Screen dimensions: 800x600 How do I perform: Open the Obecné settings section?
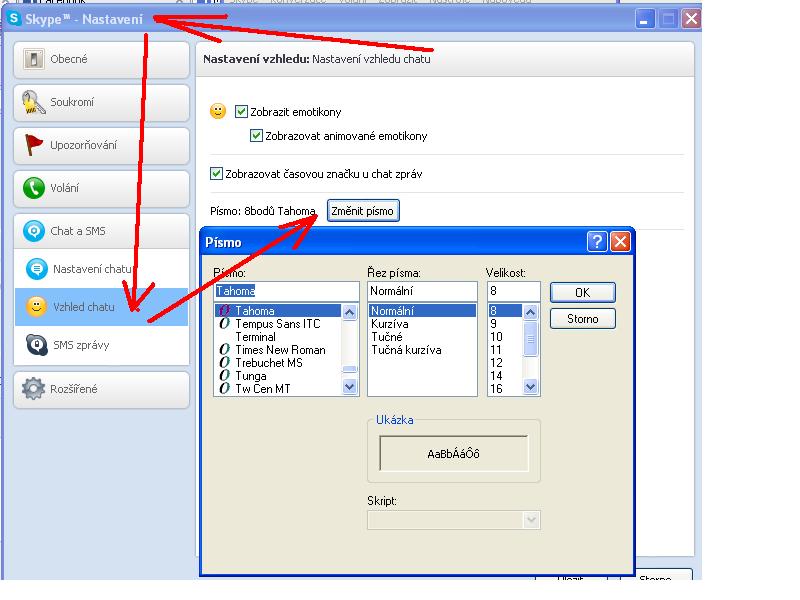(x=101, y=60)
